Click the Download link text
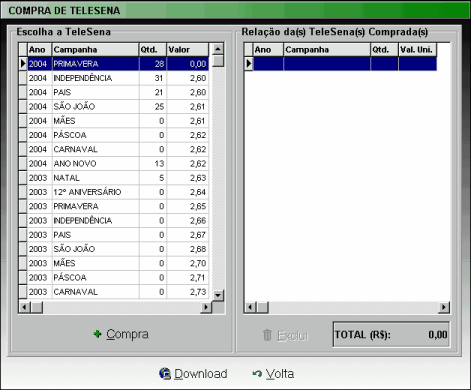This screenshot has height=390, width=471. pyautogui.click(x=201, y=374)
